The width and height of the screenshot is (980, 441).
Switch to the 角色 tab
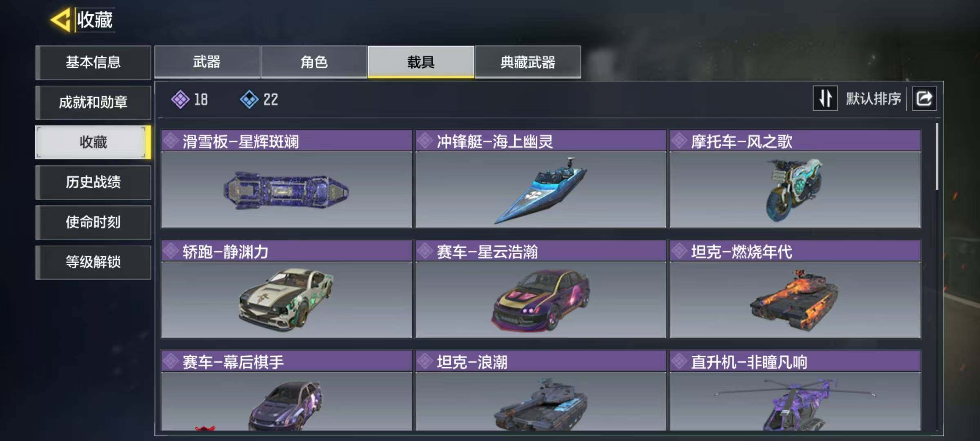pos(314,62)
